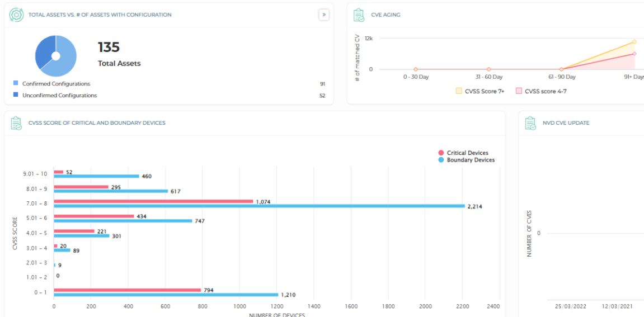Select the dark blue slice of the pie chart
644x317 pixels.
44,51
